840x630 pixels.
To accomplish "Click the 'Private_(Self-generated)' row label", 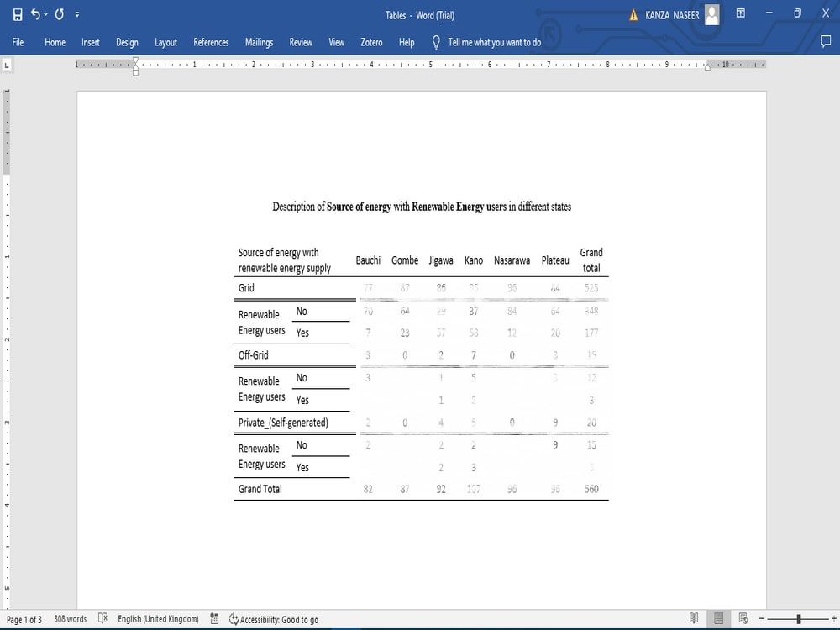I will point(283,423).
